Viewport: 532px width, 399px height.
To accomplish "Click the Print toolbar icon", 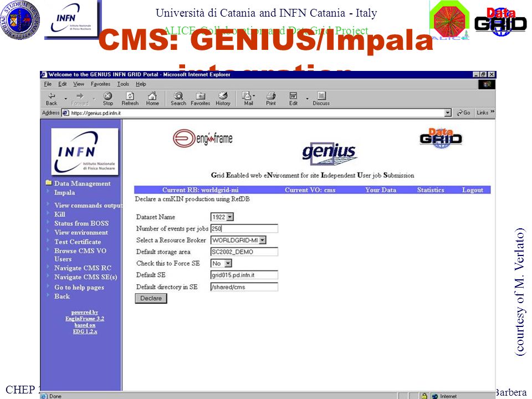I will coord(271,99).
